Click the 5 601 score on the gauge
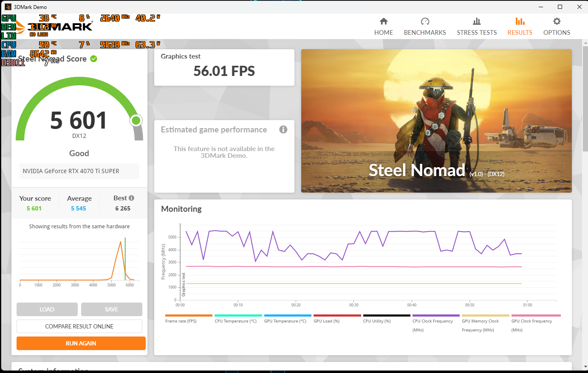588x373 pixels. [79, 120]
